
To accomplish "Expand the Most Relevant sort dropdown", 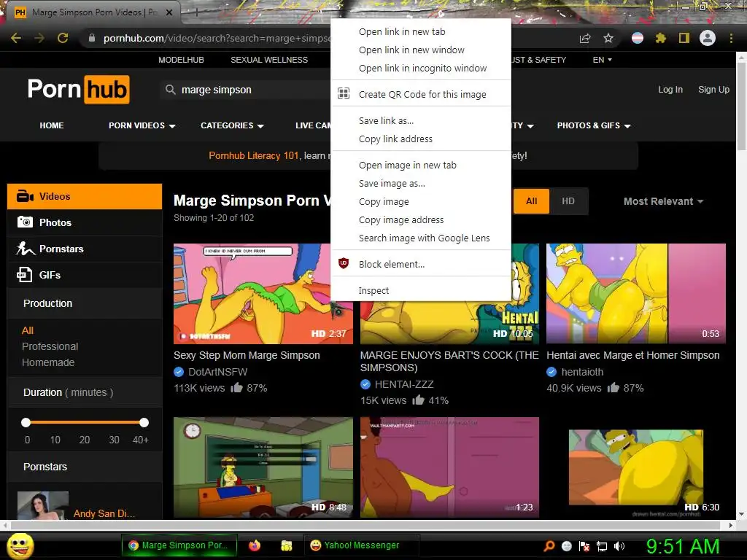I will pos(663,201).
